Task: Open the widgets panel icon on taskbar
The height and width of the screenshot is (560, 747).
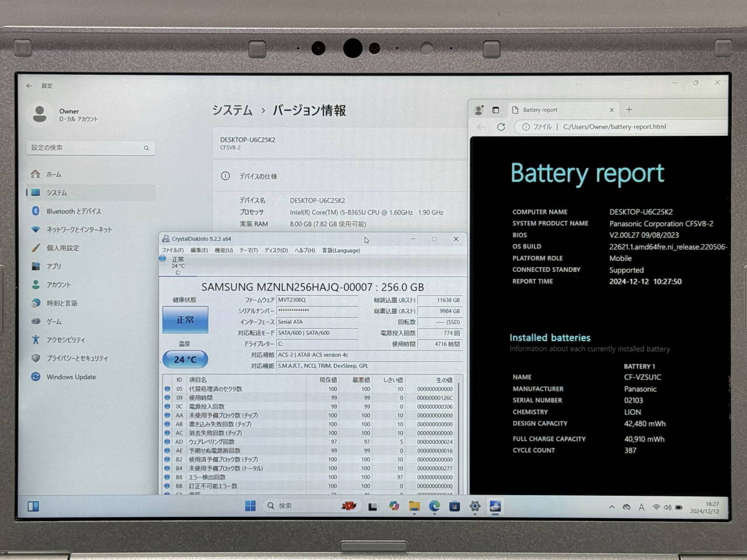Action: (33, 506)
